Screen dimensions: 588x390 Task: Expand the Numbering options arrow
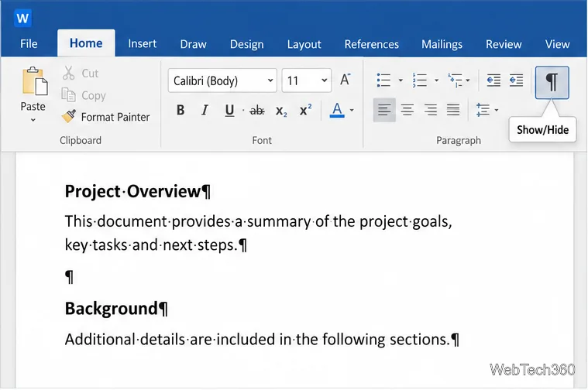[436, 80]
